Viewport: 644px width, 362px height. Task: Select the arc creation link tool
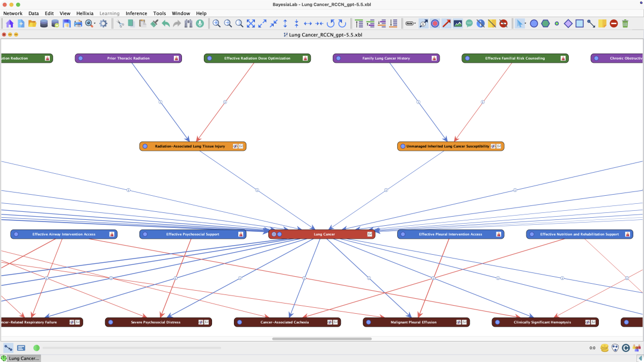point(591,24)
